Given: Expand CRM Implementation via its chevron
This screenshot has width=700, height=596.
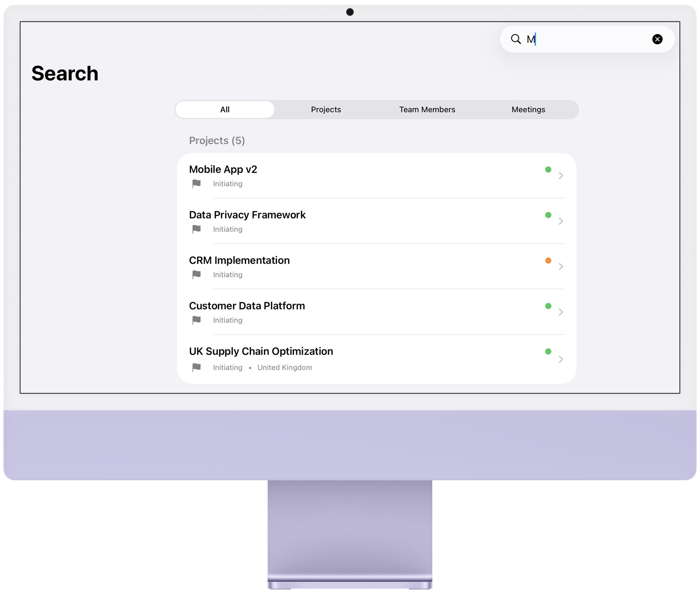Looking at the screenshot, I should [561, 267].
